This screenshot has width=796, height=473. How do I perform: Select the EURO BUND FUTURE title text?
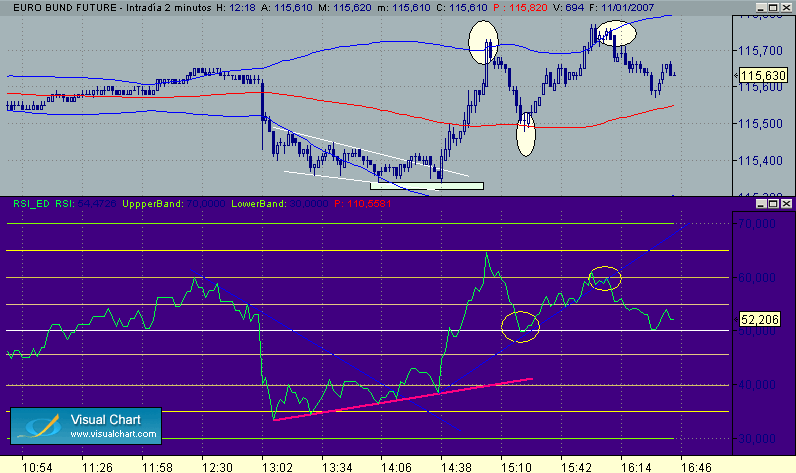pos(64,8)
